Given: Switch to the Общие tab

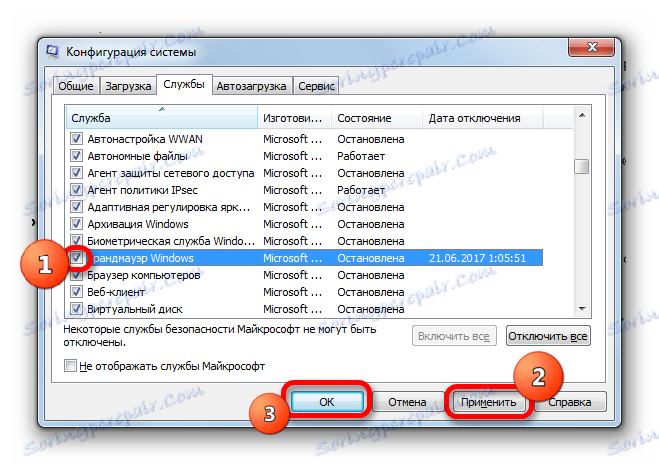Looking at the screenshot, I should (x=76, y=86).
